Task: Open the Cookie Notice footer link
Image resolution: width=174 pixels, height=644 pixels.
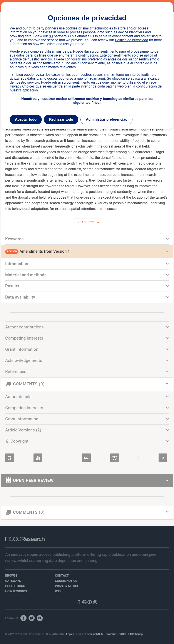Action: (66, 581)
